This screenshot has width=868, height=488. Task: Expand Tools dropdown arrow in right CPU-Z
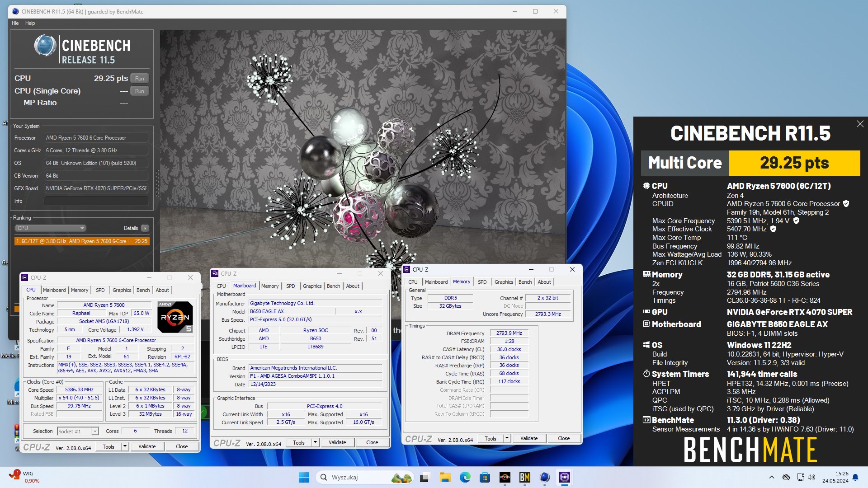(507, 438)
